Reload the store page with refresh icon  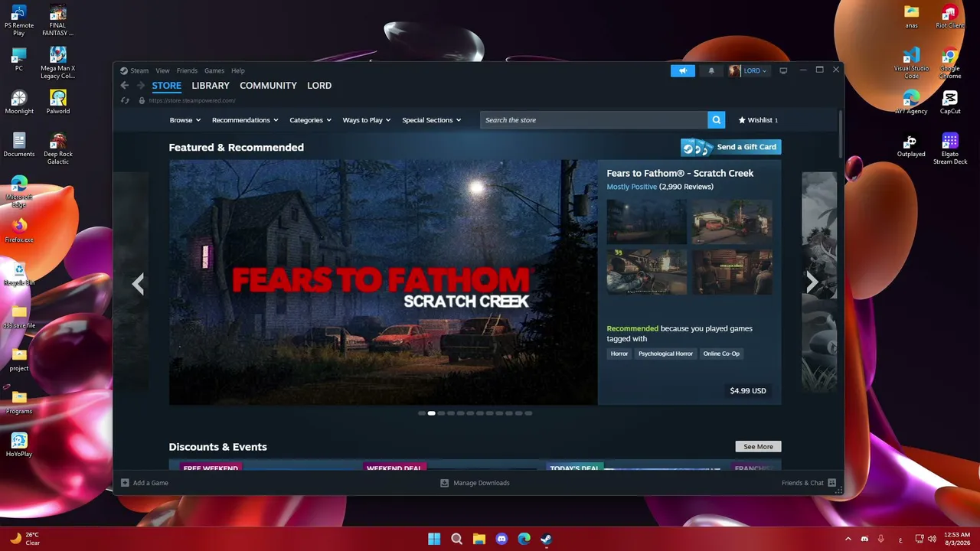point(126,100)
